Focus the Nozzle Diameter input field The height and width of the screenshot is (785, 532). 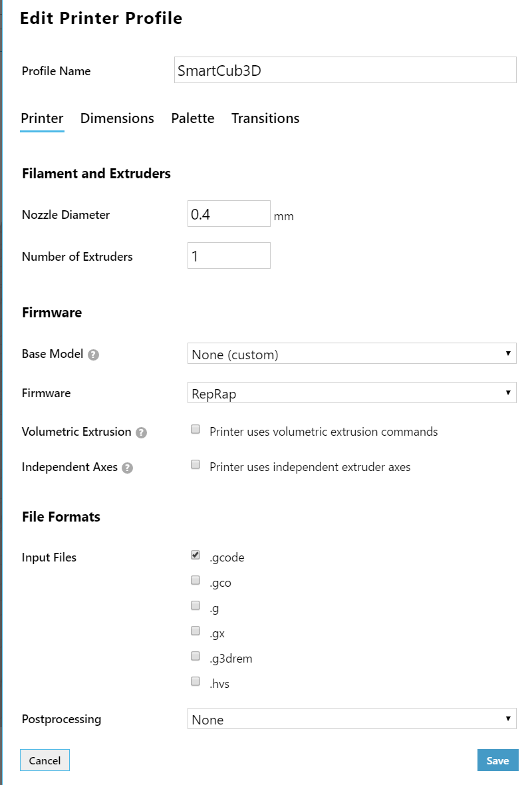229,214
